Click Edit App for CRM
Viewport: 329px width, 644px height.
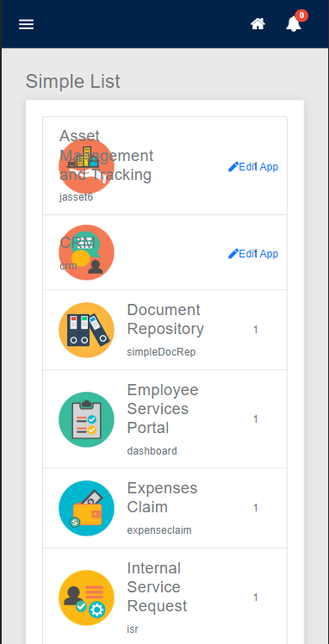tap(253, 254)
